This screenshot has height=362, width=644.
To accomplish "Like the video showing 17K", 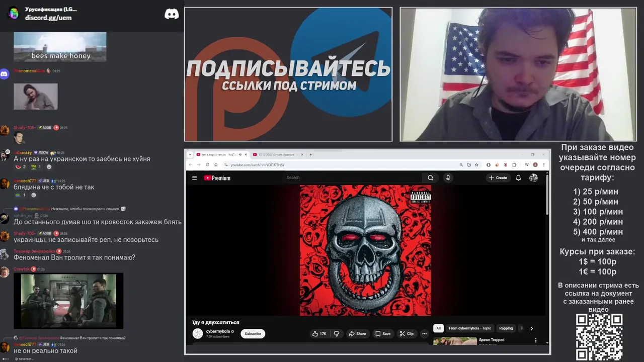I will coord(319,333).
